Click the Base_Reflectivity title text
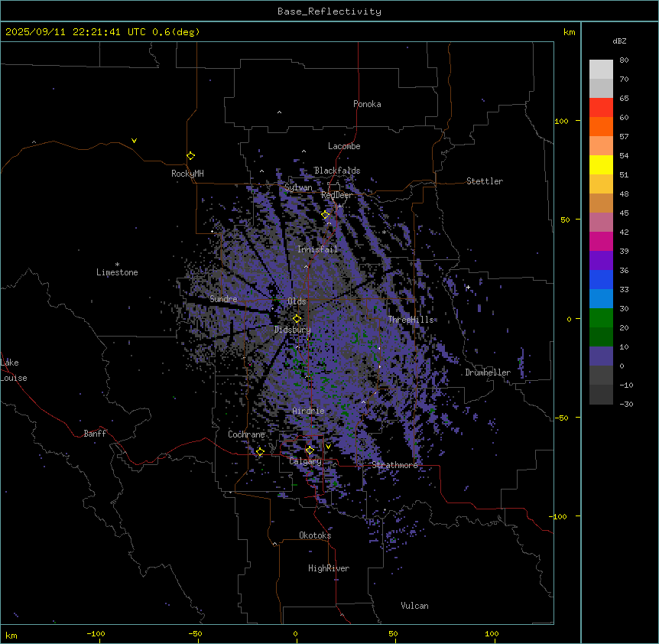This screenshot has height=644, width=659. coord(329,11)
